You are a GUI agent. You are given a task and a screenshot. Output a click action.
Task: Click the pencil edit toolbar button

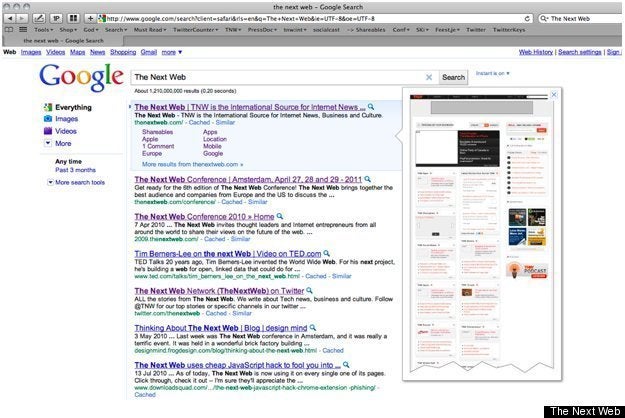point(39,18)
